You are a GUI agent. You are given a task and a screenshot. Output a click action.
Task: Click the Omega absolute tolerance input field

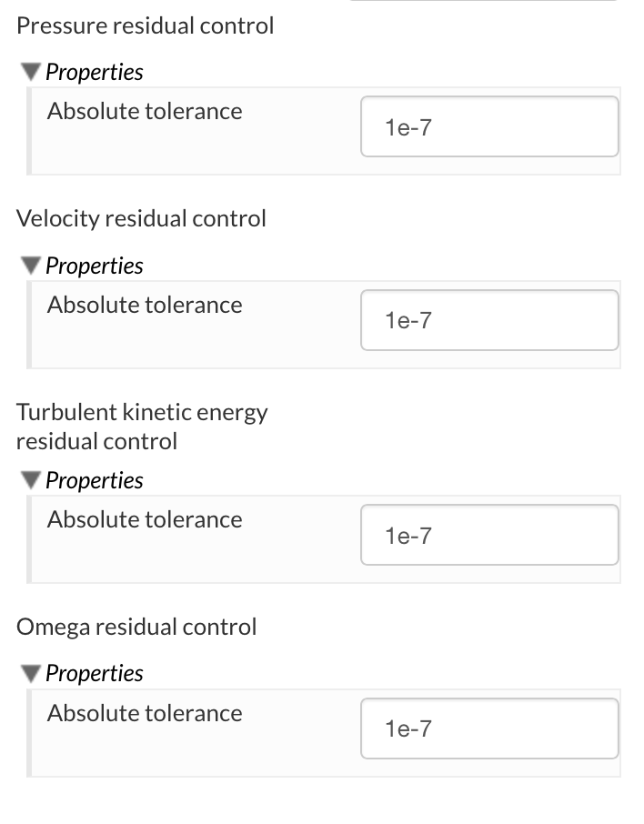[x=489, y=729]
